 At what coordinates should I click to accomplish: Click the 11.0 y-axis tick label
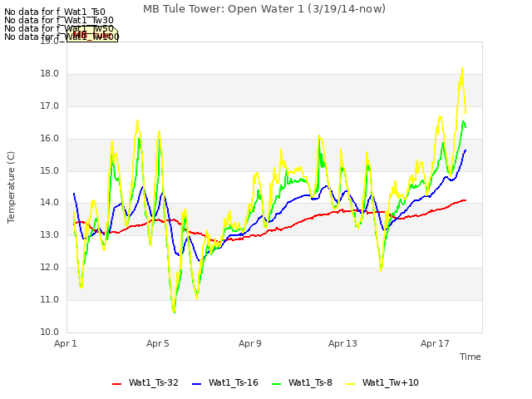tap(50, 299)
